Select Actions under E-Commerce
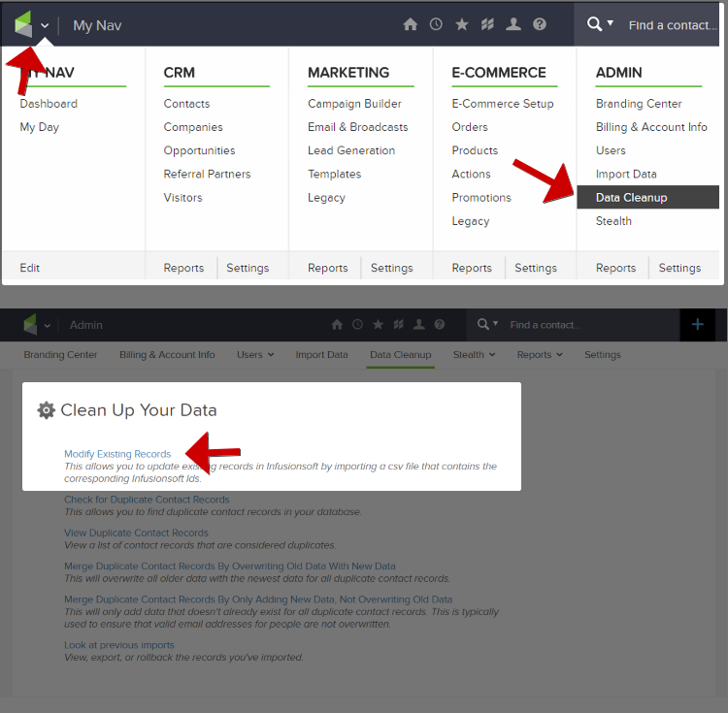The height and width of the screenshot is (713, 728). pyautogui.click(x=471, y=174)
